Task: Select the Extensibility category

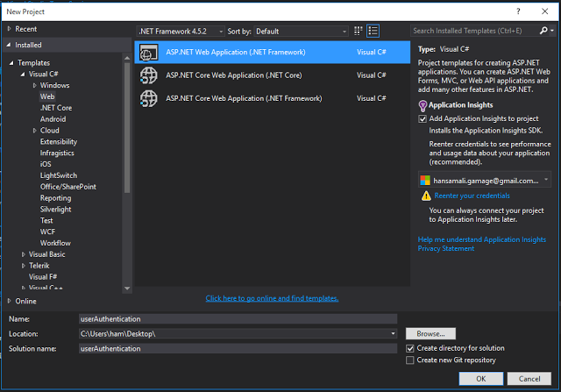Action: (x=59, y=142)
